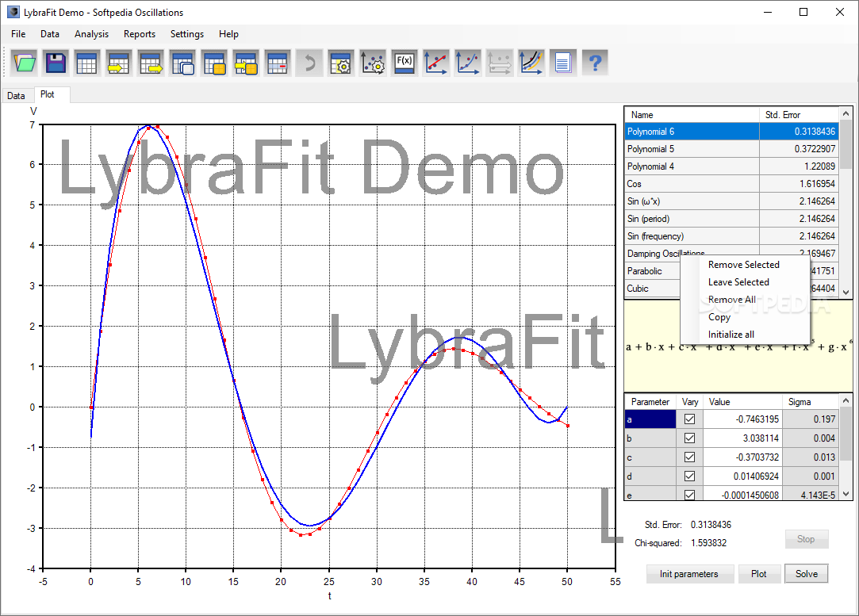The height and width of the screenshot is (616, 859).
Task: Click the table icon with orange square
Action: point(214,63)
